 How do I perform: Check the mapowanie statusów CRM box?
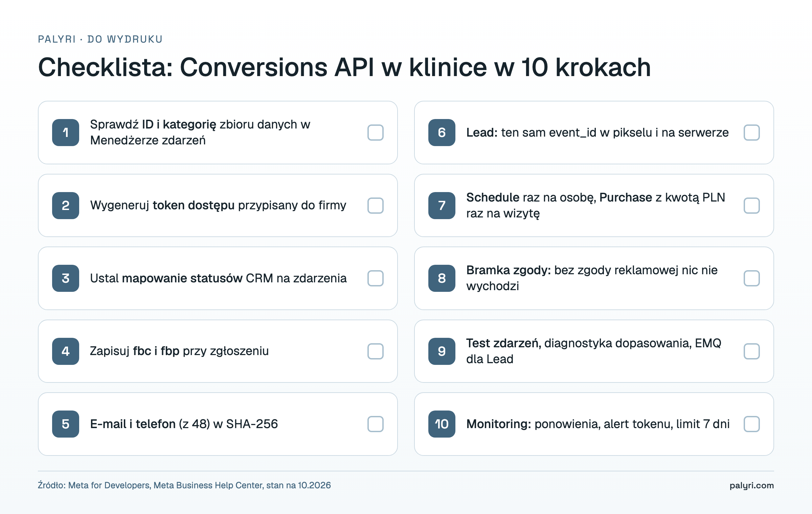point(375,278)
